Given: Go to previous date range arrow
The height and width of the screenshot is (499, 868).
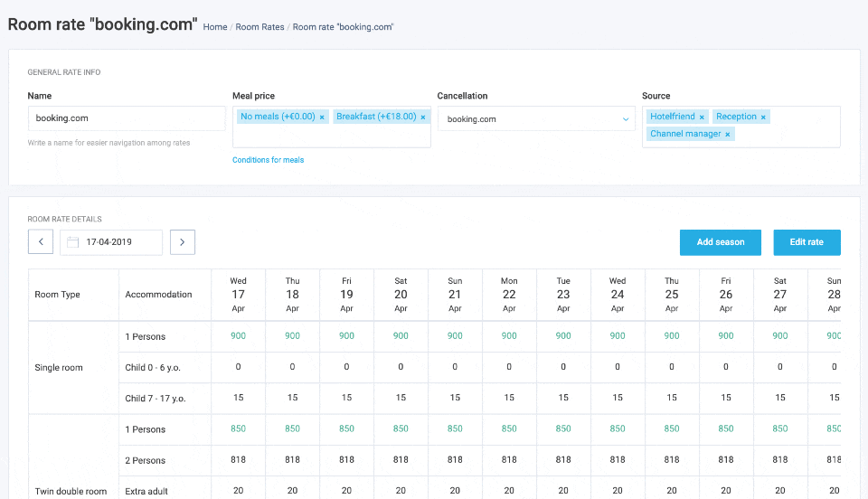Looking at the screenshot, I should [41, 241].
